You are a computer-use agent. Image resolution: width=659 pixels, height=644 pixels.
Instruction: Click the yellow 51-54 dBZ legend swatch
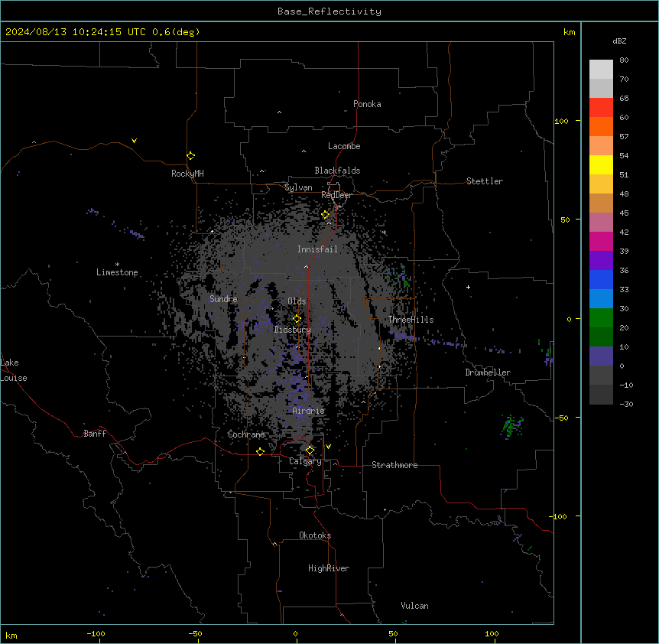click(601, 164)
